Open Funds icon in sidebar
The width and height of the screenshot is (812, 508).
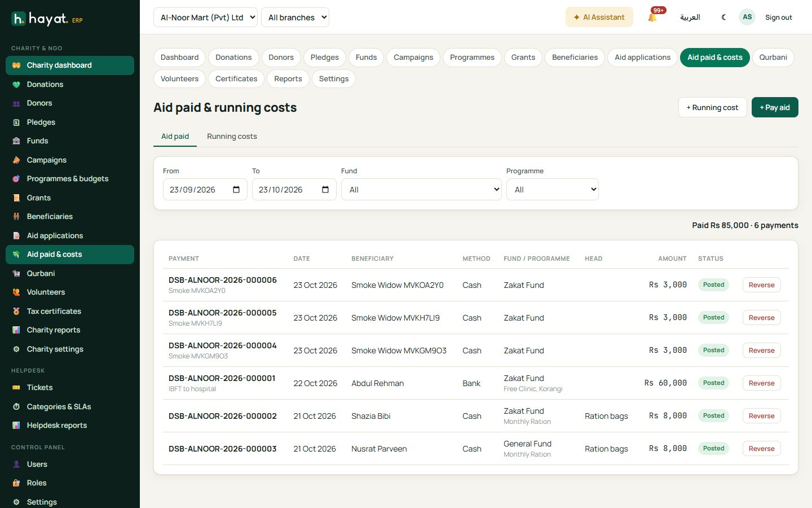[16, 141]
